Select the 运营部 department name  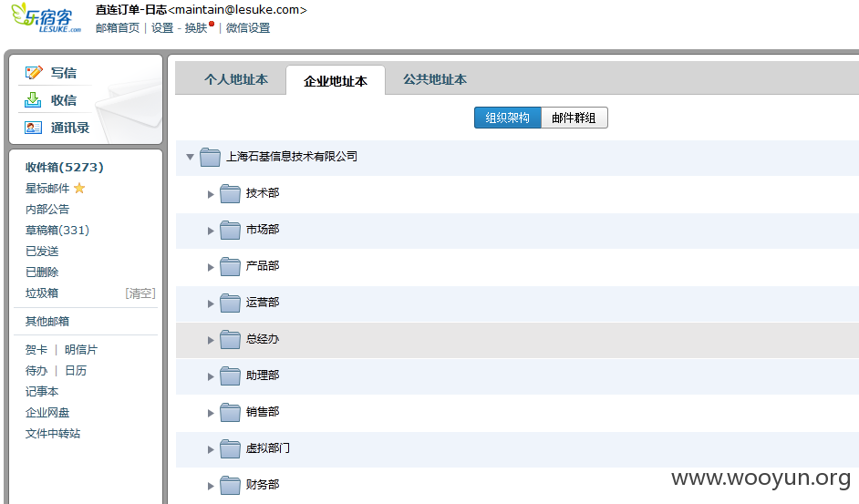click(263, 303)
